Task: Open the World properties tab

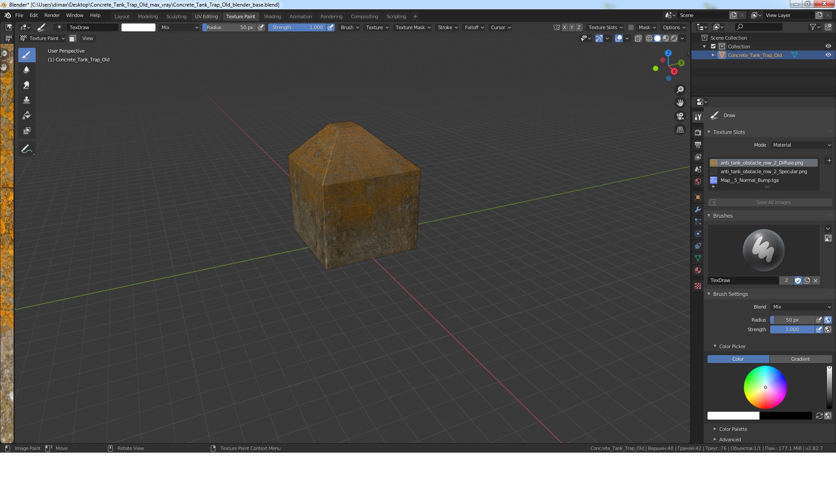Action: [698, 181]
